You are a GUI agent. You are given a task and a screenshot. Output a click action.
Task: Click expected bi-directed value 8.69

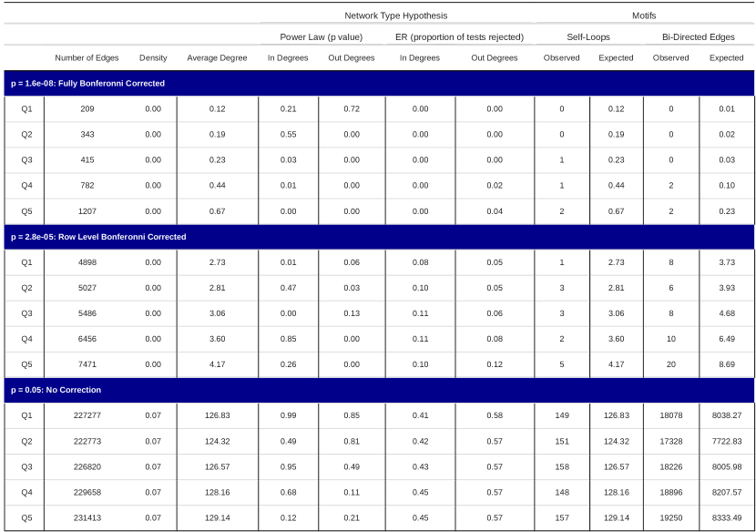727,364
